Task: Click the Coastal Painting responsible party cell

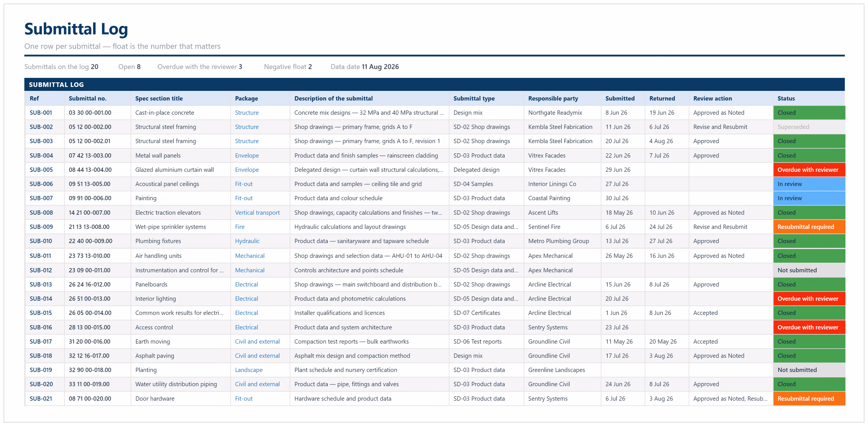Action: (x=562, y=198)
